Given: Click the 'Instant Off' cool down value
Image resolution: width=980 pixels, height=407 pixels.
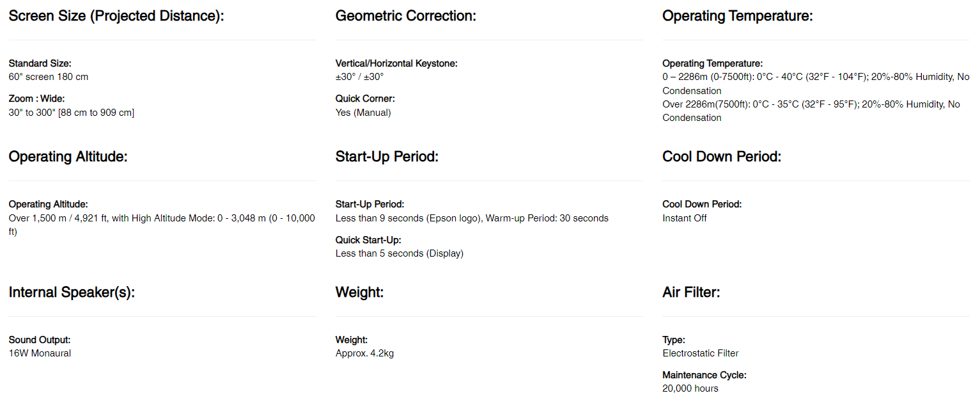Looking at the screenshot, I should [685, 218].
